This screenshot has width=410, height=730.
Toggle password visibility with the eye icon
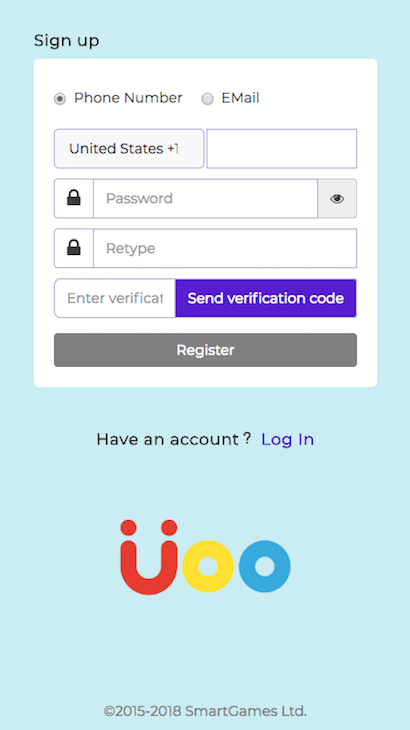tap(337, 198)
